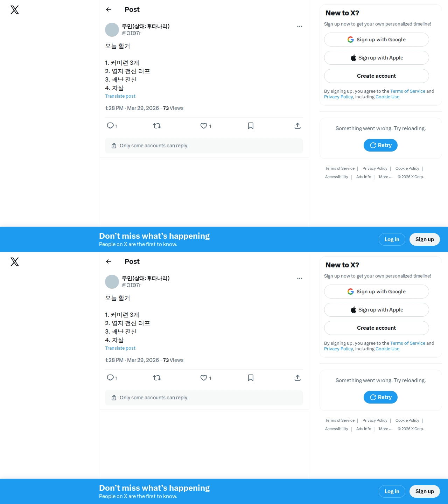The height and width of the screenshot is (504, 448).
Task: Bookmark the bottom post using the bookmark icon
Action: (x=251, y=378)
